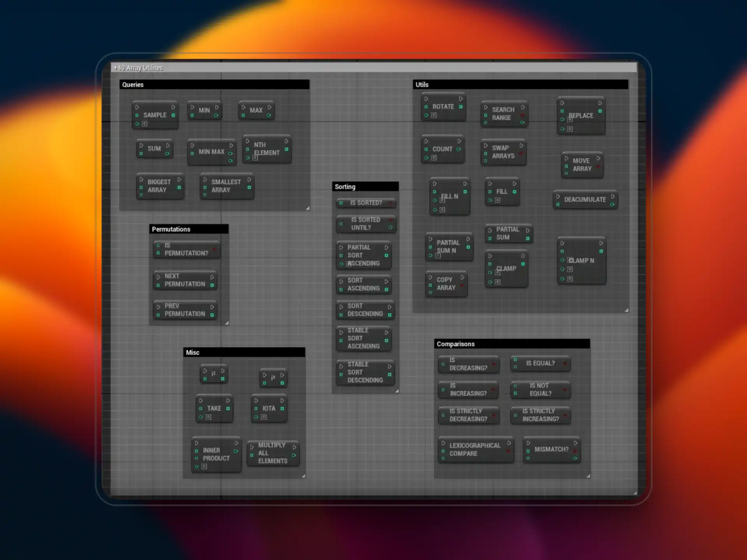The width and height of the screenshot is (747, 560).
Task: Click the output exec pin on MISMATCH? node
Action: tap(575, 443)
